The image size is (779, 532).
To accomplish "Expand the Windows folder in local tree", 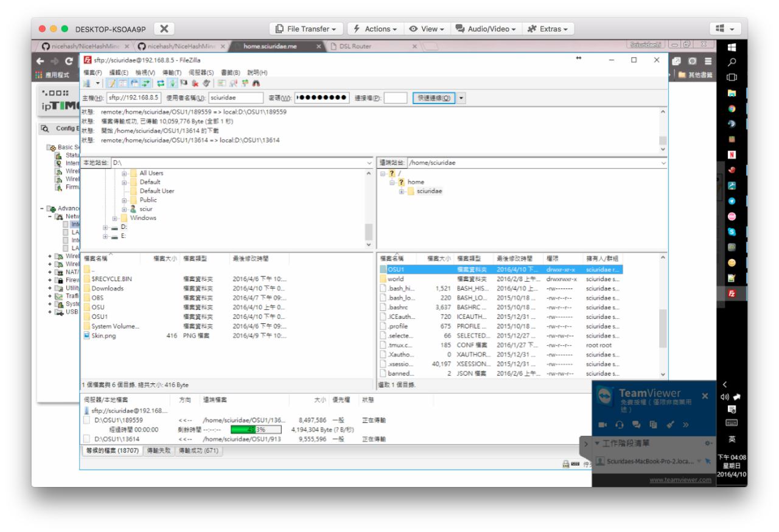I will (114, 217).
